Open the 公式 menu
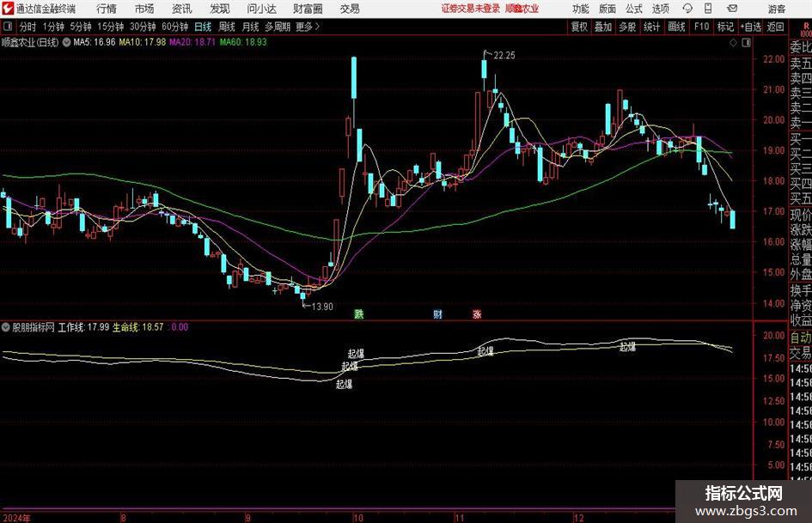Screen dimensions: 812x523 [x=633, y=9]
